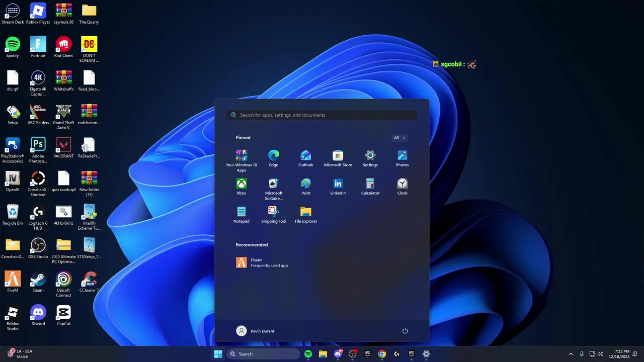
Task: Open the volume control in system tray
Action: [x=600, y=354]
